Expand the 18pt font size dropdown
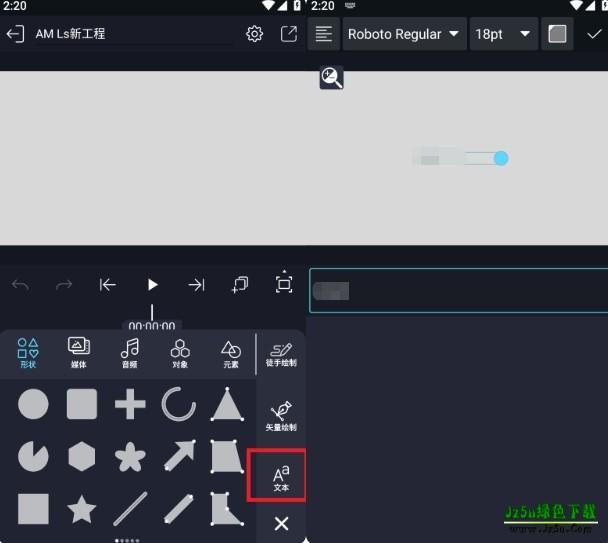 point(503,34)
